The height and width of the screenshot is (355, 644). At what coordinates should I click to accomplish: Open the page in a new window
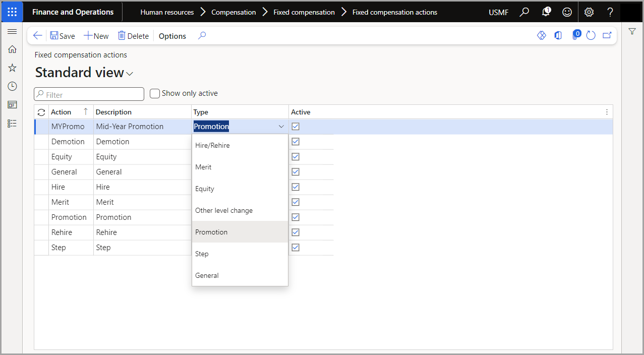[607, 35]
